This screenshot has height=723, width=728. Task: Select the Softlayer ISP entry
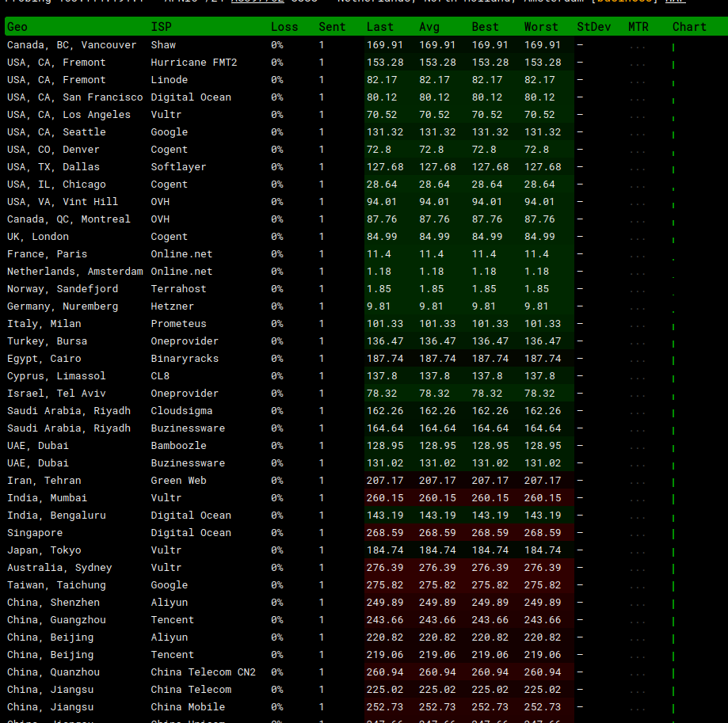coord(178,167)
